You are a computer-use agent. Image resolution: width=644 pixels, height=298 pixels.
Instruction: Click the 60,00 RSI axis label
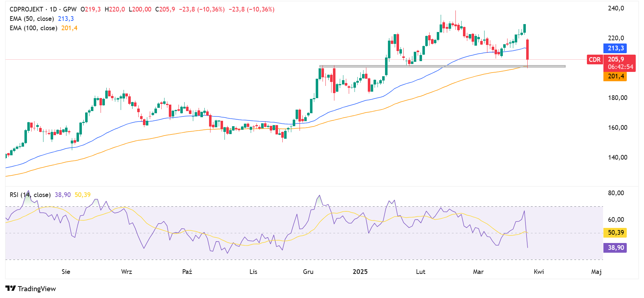616,220
